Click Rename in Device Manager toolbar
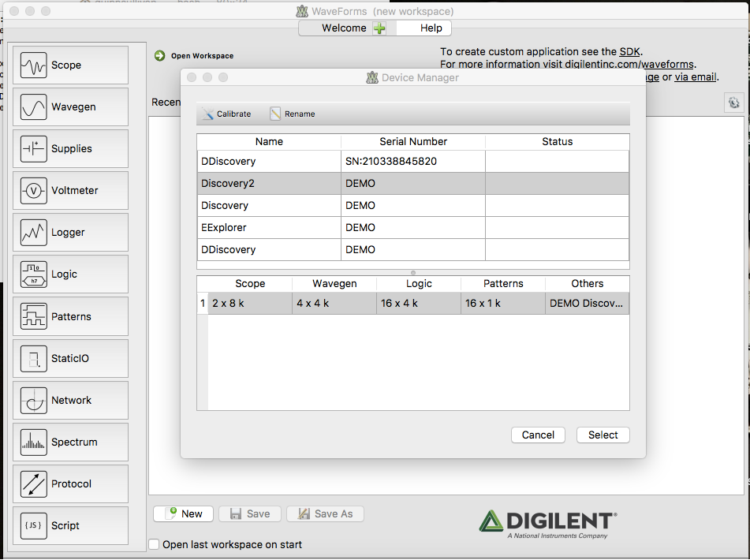 point(293,114)
